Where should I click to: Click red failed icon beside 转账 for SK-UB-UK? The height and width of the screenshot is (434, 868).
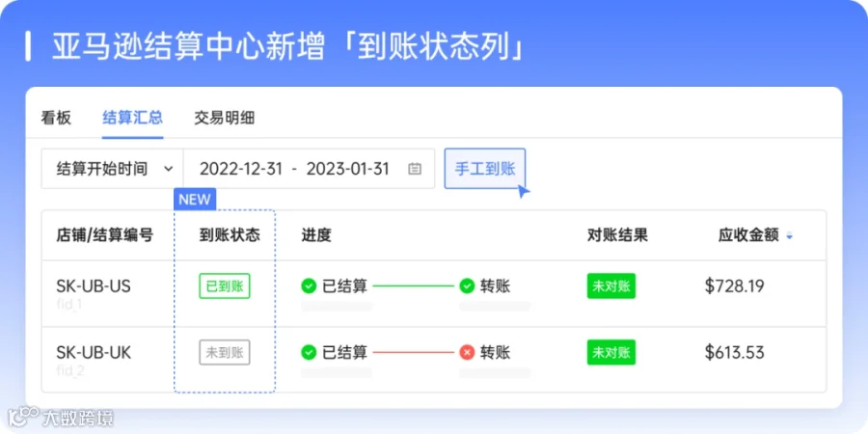(x=467, y=352)
